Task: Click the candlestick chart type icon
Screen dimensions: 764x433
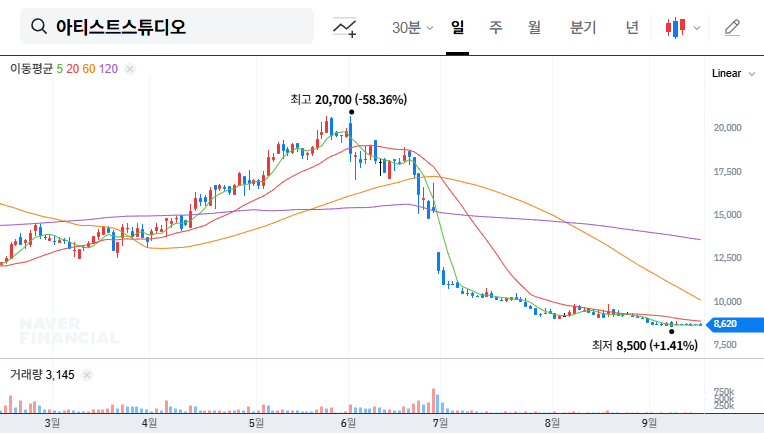Action: 676,28
